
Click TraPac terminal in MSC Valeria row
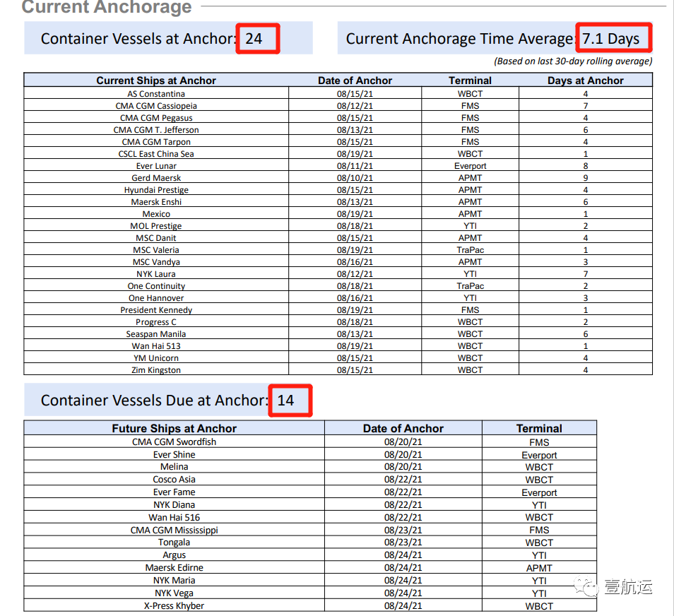[471, 250]
